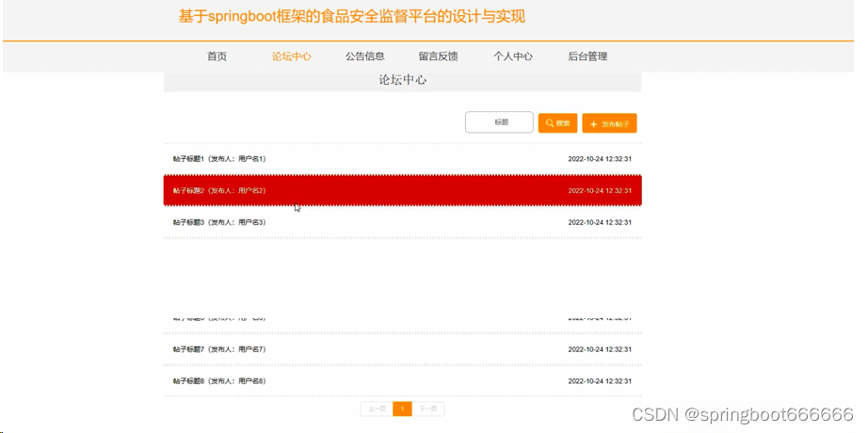
Task: Open post 帖子标题3 by 用户名3
Action: click(402, 222)
